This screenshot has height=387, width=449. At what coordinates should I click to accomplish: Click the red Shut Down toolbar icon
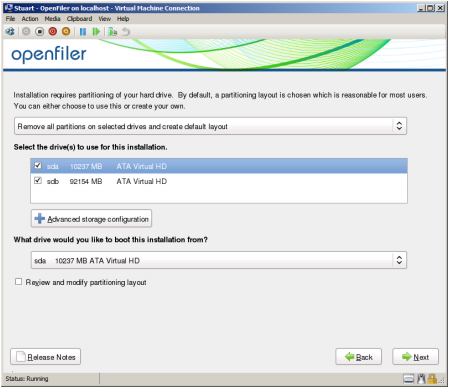click(x=53, y=32)
